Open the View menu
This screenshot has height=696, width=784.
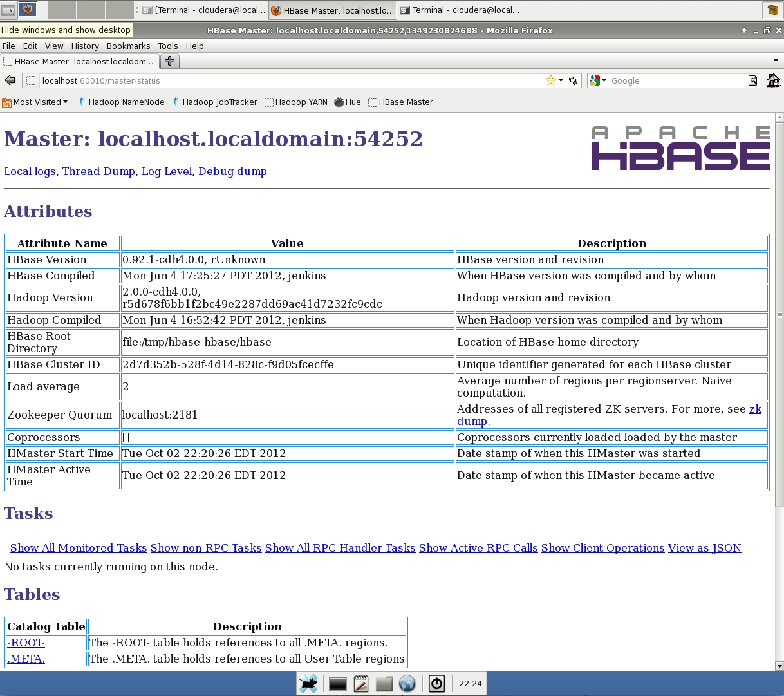pyautogui.click(x=54, y=46)
